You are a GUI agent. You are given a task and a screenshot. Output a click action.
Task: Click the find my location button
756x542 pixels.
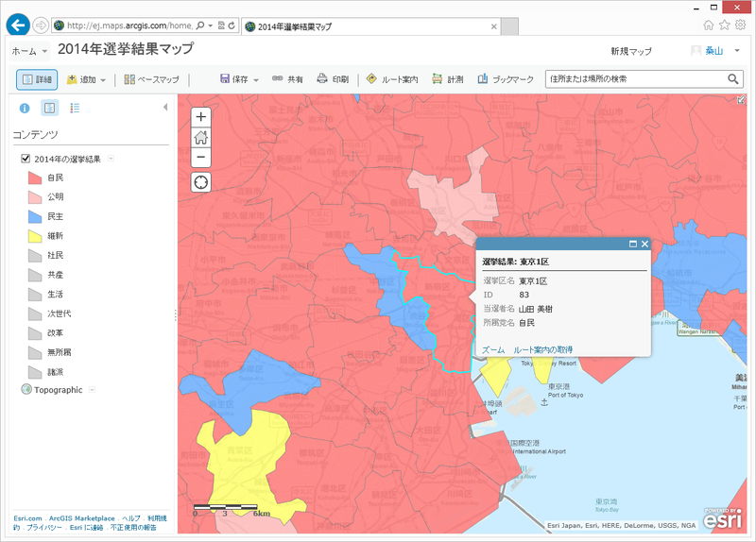tap(200, 181)
